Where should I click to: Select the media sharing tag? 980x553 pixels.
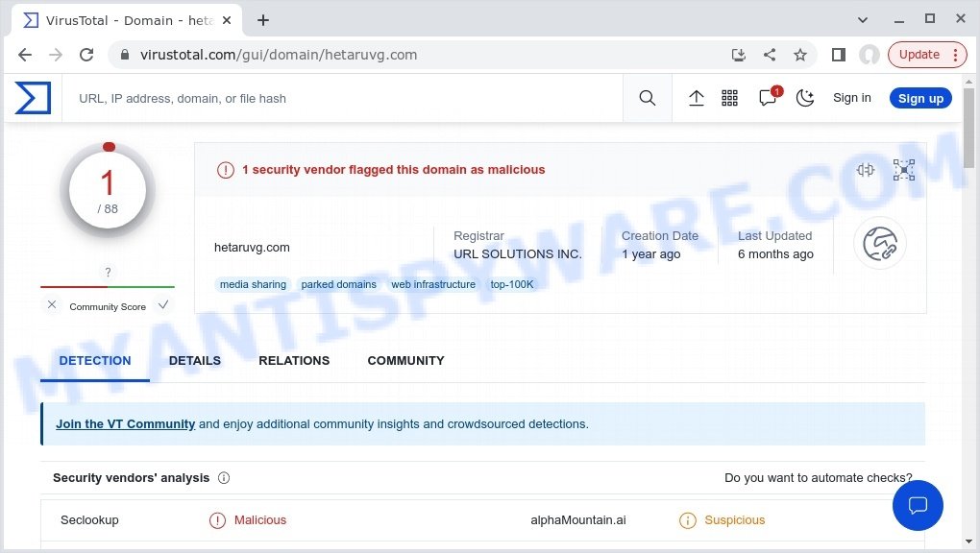(x=253, y=284)
